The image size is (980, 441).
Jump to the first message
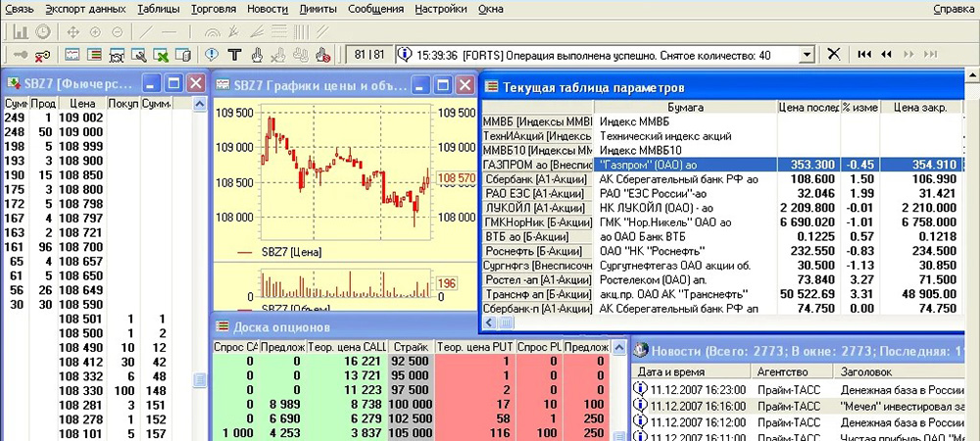point(864,54)
